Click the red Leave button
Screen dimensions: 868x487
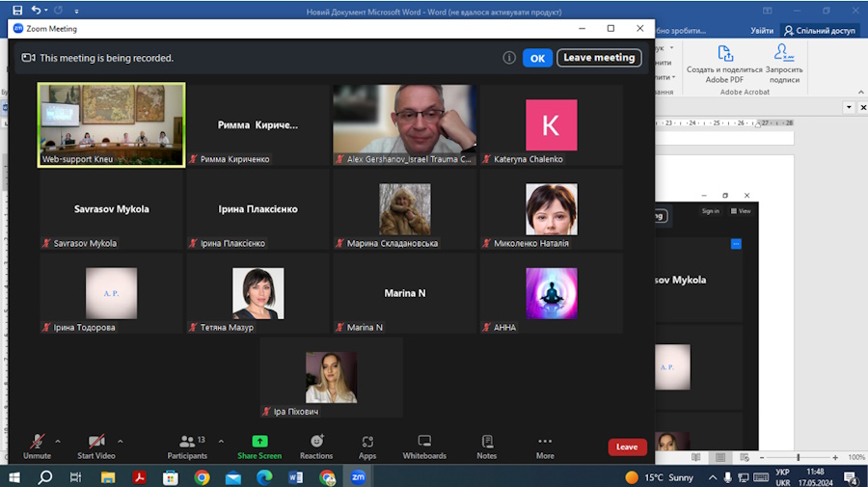pos(627,447)
